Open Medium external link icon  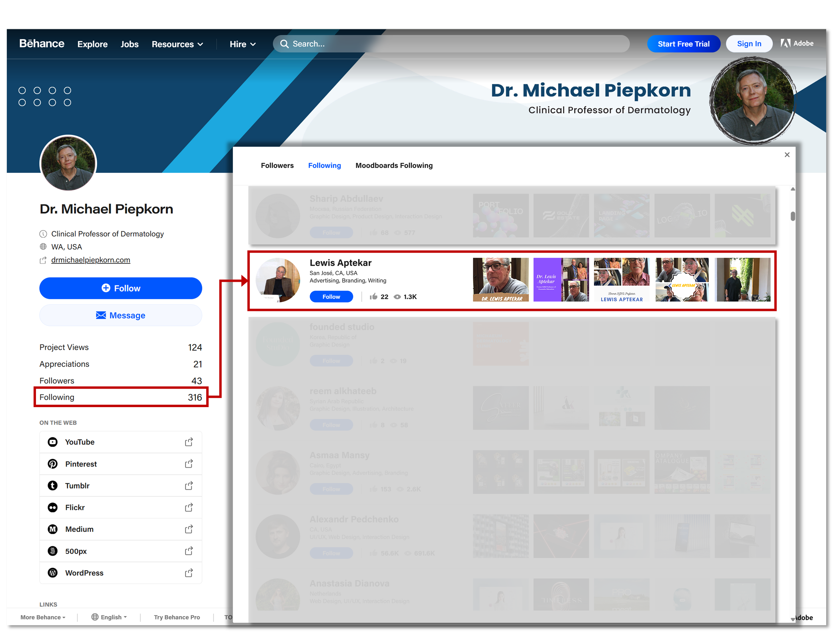[x=189, y=529]
